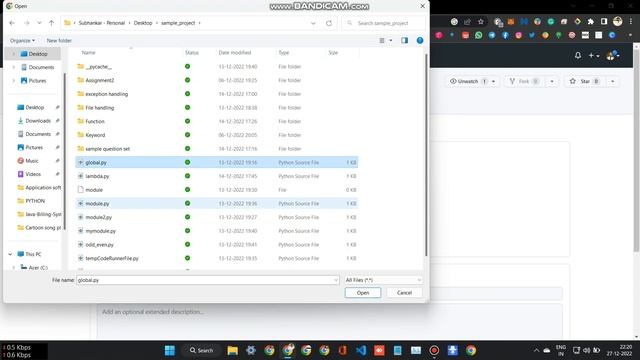Select module.py file row

(217, 203)
